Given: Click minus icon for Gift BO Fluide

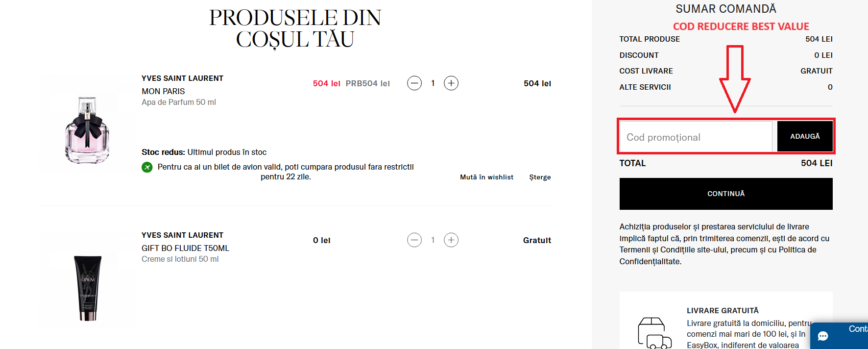Looking at the screenshot, I should (x=414, y=240).
